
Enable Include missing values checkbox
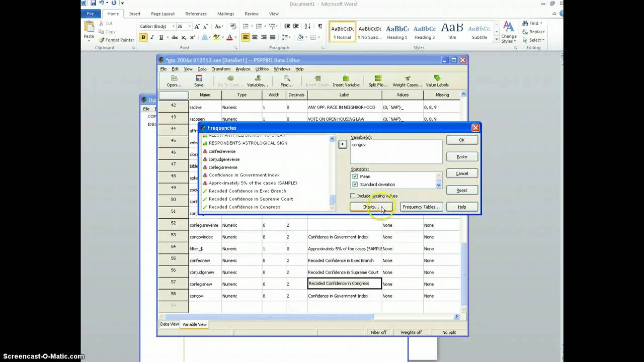pyautogui.click(x=353, y=196)
